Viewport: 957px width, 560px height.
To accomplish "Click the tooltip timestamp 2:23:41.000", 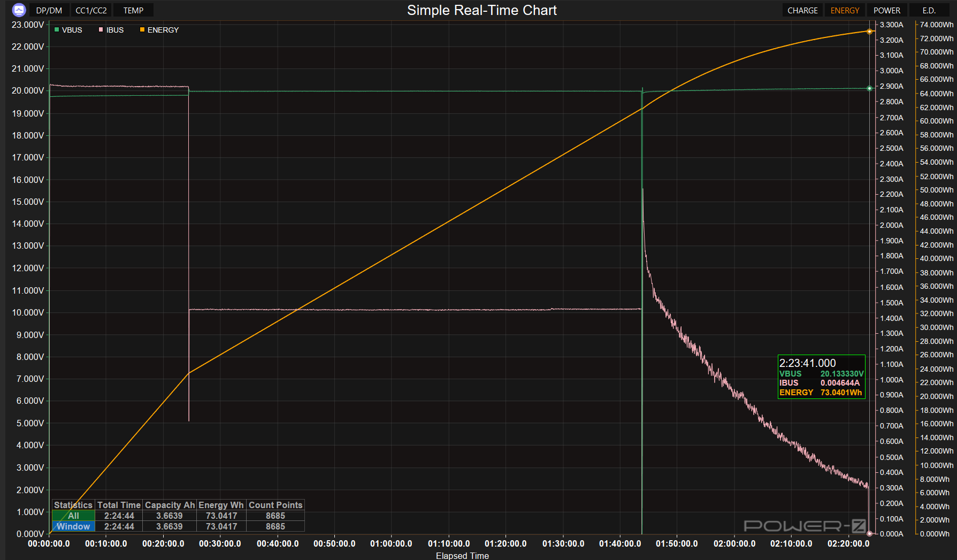I will coord(807,363).
